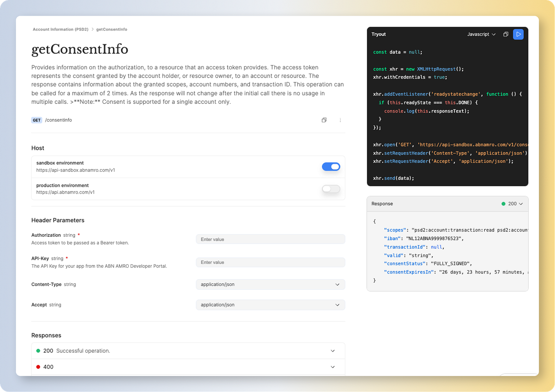Click the Responses section heading
This screenshot has height=392, width=555.
pos(46,335)
